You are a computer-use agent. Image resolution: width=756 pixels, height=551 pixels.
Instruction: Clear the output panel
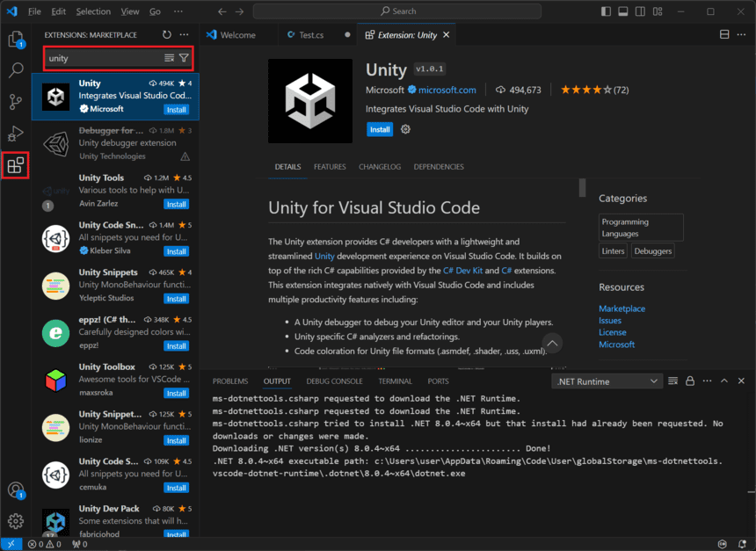coord(673,381)
